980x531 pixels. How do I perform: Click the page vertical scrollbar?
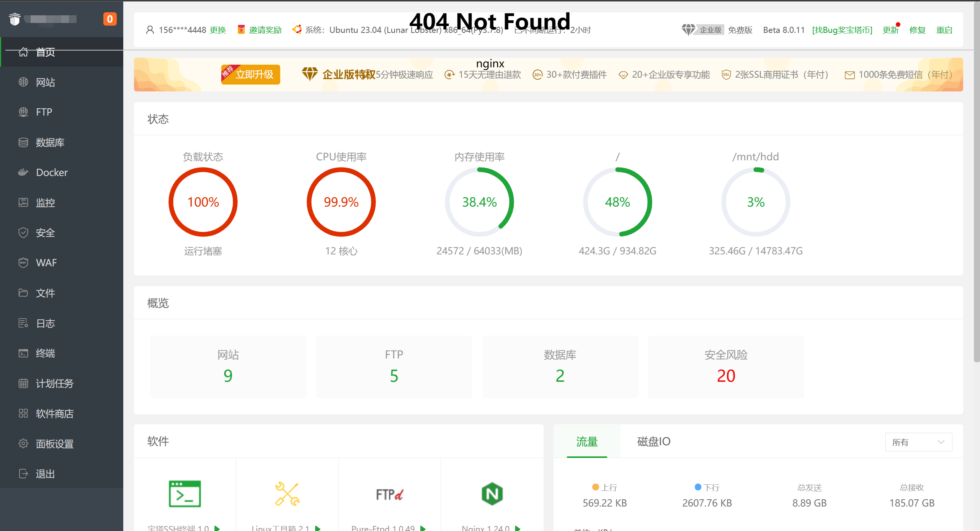tap(977, 182)
